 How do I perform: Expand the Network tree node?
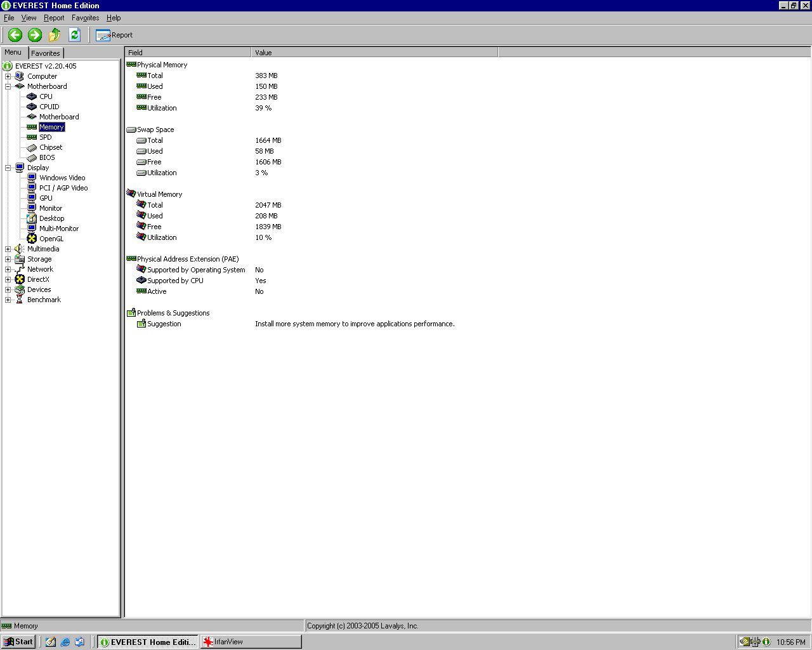[x=8, y=269]
